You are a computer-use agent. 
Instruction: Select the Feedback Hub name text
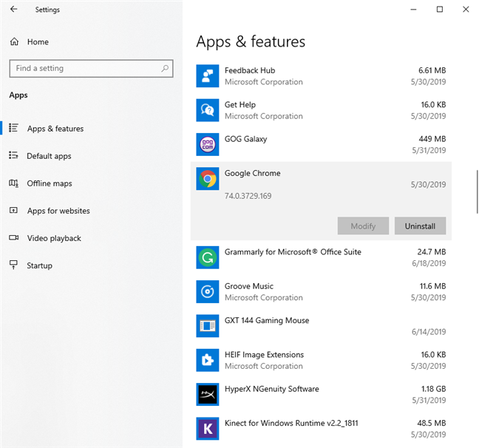click(250, 70)
